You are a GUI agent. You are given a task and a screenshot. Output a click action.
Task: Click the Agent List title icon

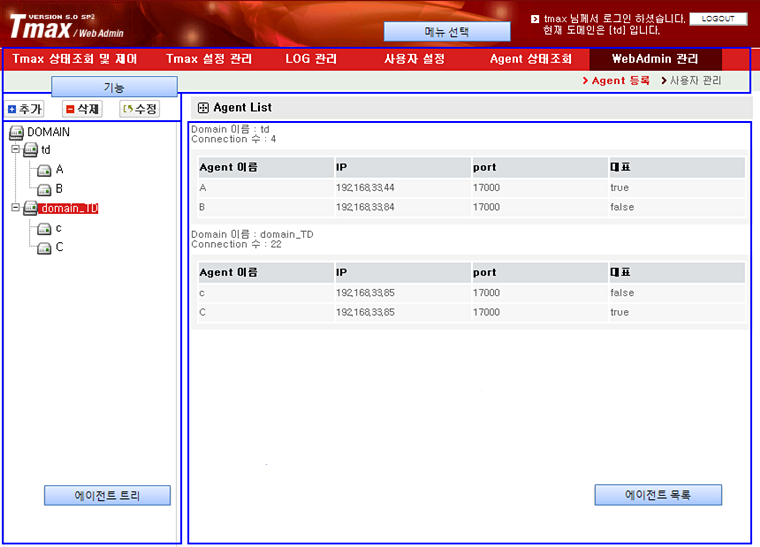click(x=203, y=108)
